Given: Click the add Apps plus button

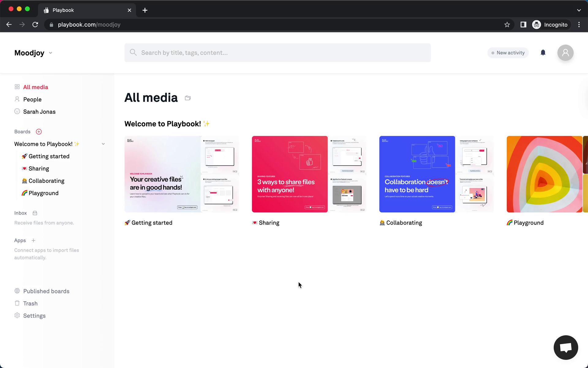Looking at the screenshot, I should [x=33, y=240].
